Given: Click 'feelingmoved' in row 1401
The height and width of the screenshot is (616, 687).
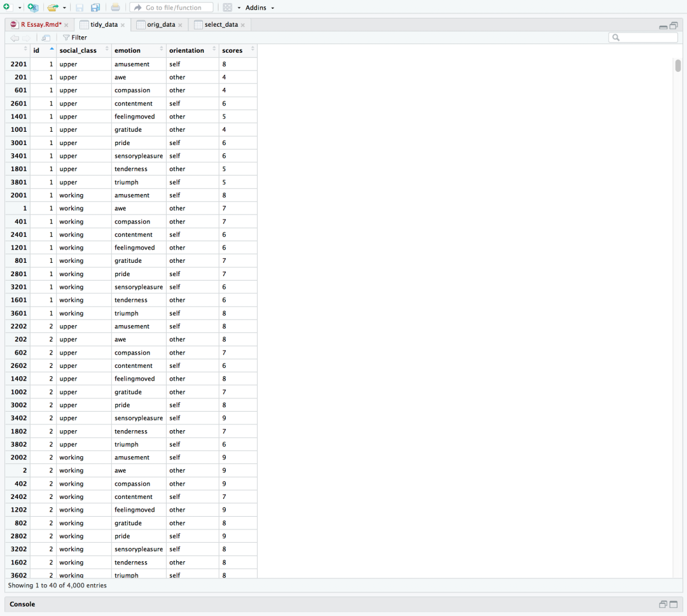Looking at the screenshot, I should 134,116.
